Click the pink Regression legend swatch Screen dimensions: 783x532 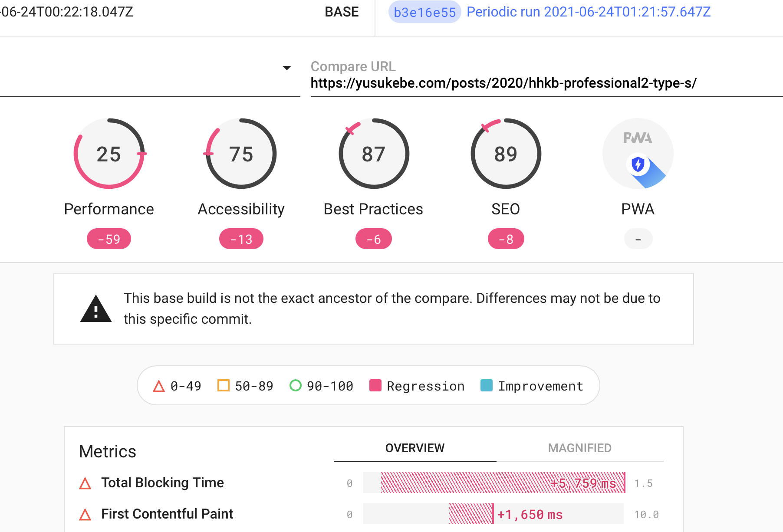[x=375, y=385]
